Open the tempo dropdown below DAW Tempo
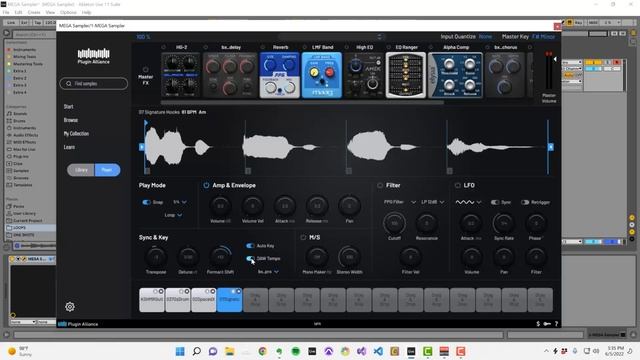The image size is (640, 360). (268, 271)
